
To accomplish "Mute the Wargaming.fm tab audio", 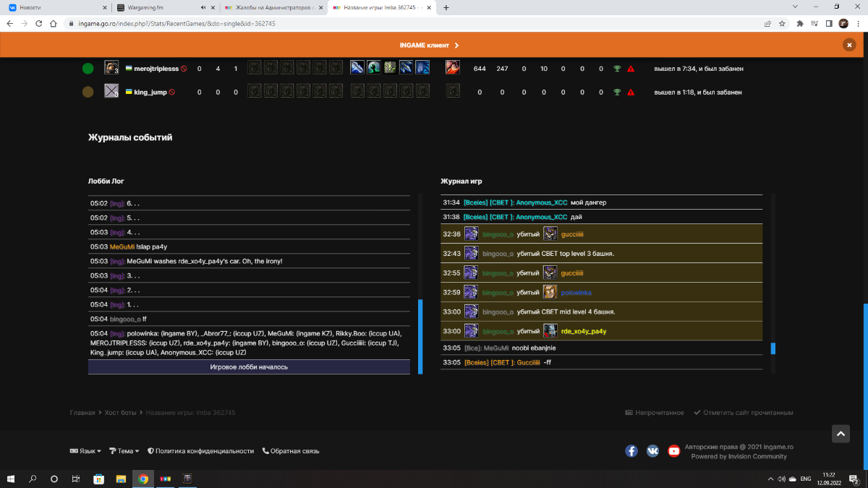I will 203,8.
